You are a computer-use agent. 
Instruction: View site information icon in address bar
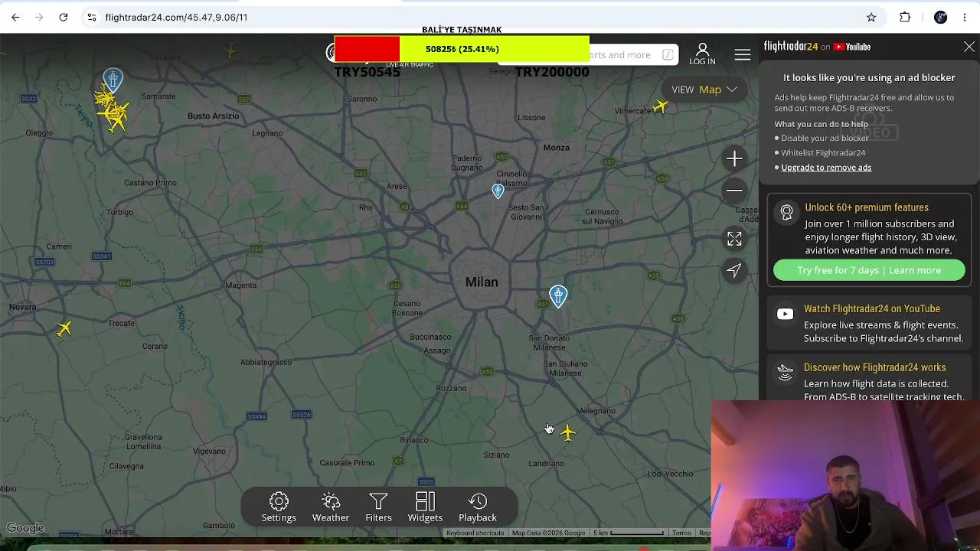[91, 17]
